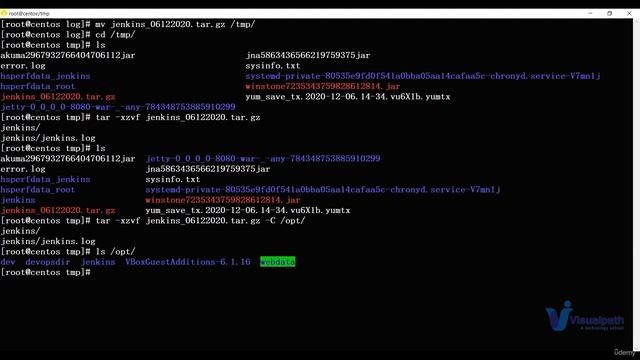Image resolution: width=640 pixels, height=360 pixels.
Task: Click 'jetty-0_0_0_0-8080-war' directory in first ls output
Action: pyautogui.click(x=118, y=107)
